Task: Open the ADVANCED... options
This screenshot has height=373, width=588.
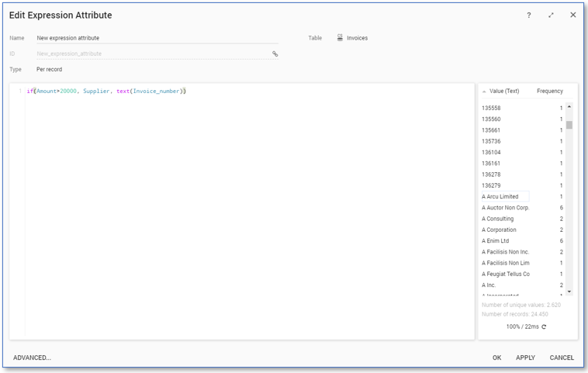Action: point(32,357)
